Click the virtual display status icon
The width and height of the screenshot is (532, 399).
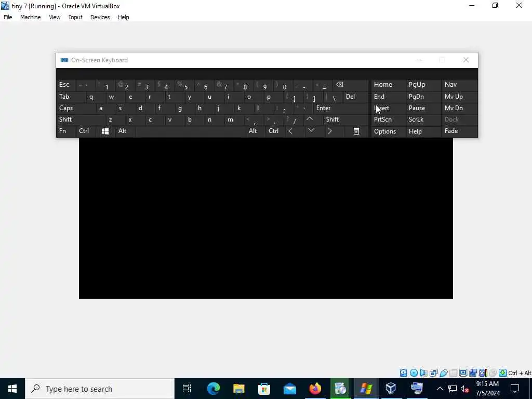tap(463, 373)
